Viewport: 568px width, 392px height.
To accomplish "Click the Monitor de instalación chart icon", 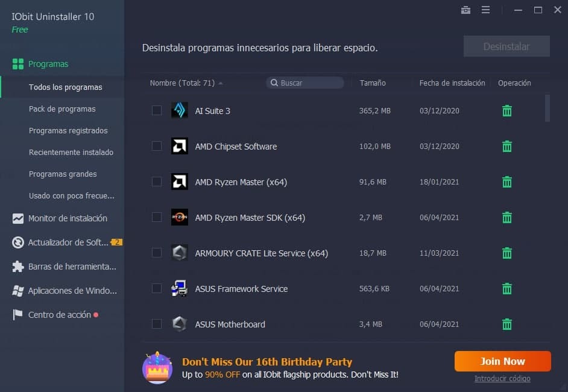I will [17, 218].
